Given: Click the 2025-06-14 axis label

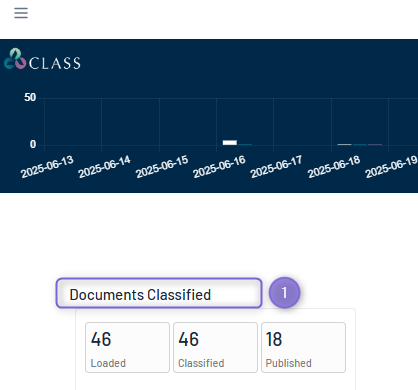Looking at the screenshot, I should [104, 166].
